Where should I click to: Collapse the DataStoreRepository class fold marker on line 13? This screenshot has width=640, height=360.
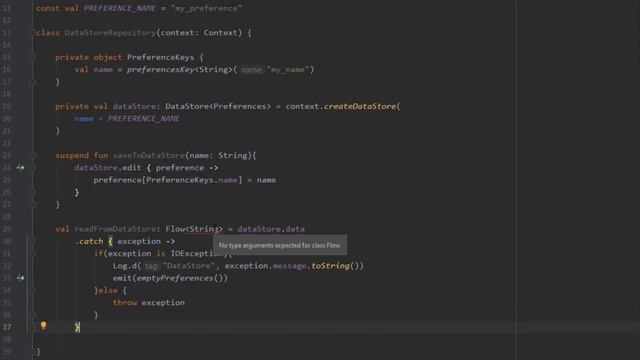coord(32,33)
